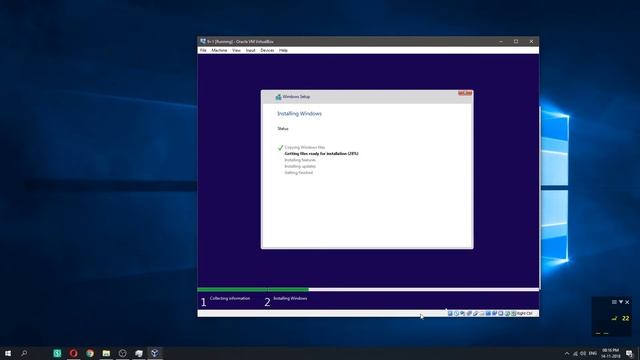Open the Action Center notifications
The image size is (640, 360).
click(x=629, y=353)
